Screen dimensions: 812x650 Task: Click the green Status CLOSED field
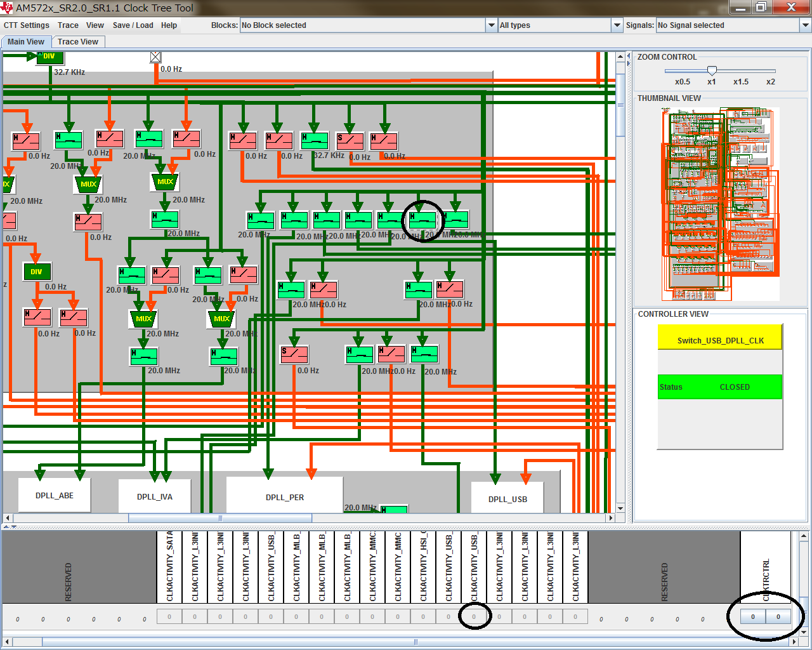(719, 387)
